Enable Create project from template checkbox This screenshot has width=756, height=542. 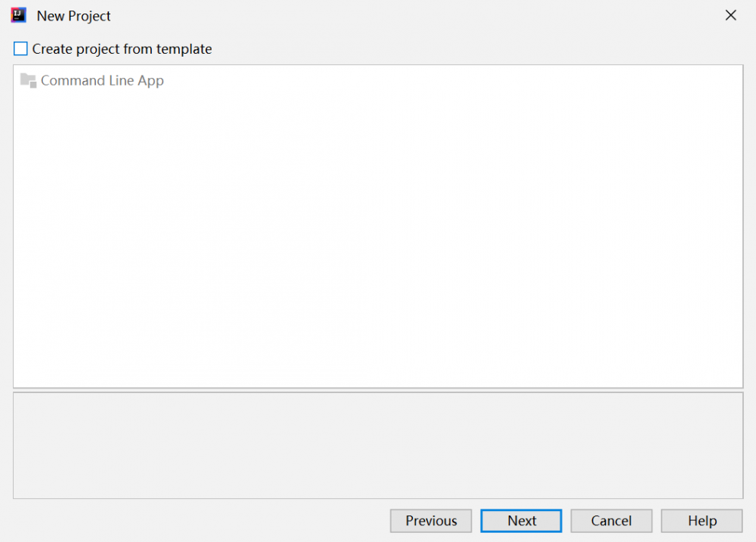tap(20, 49)
